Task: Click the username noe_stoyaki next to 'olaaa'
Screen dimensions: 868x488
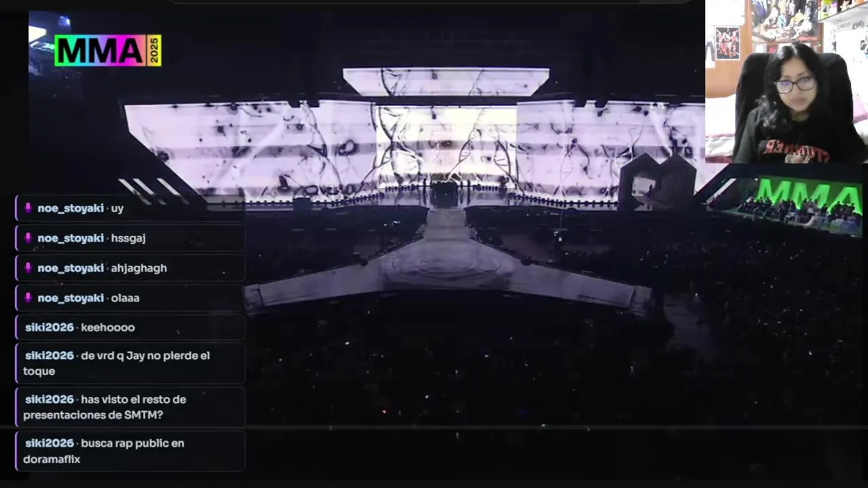Action: click(71, 298)
